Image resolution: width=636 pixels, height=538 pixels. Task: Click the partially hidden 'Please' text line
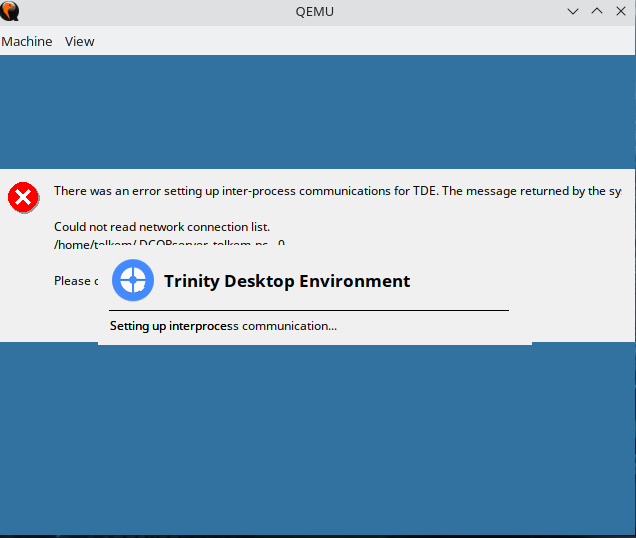tap(76, 281)
